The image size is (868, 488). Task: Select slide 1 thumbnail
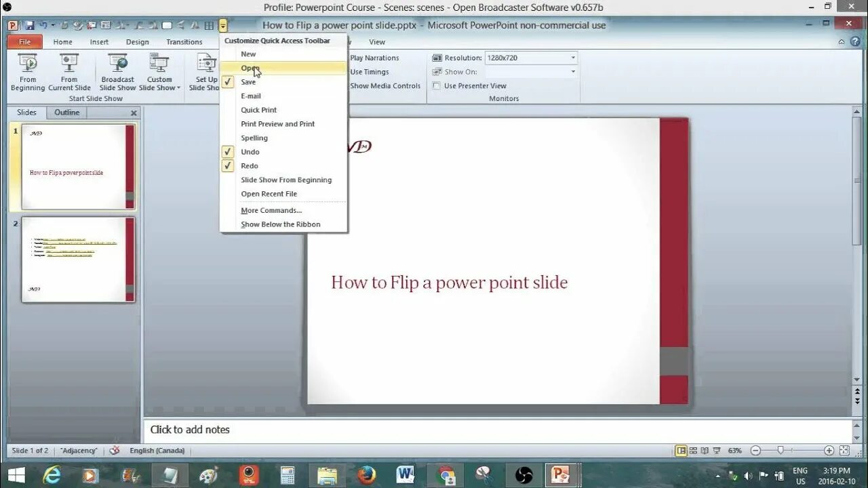point(78,167)
